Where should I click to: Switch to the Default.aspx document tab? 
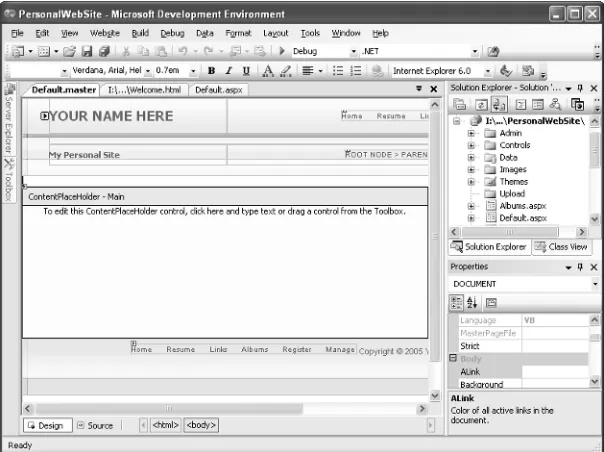(x=218, y=90)
